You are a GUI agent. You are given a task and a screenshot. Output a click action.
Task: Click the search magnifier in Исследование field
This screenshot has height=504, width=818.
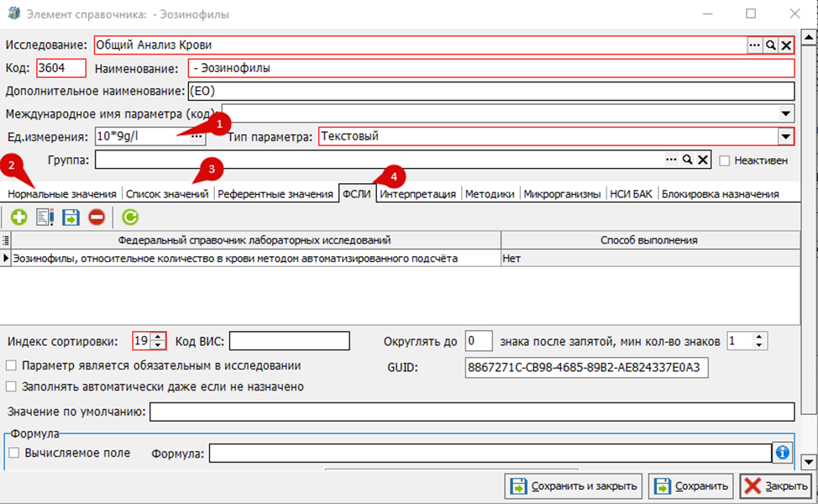[x=770, y=45]
